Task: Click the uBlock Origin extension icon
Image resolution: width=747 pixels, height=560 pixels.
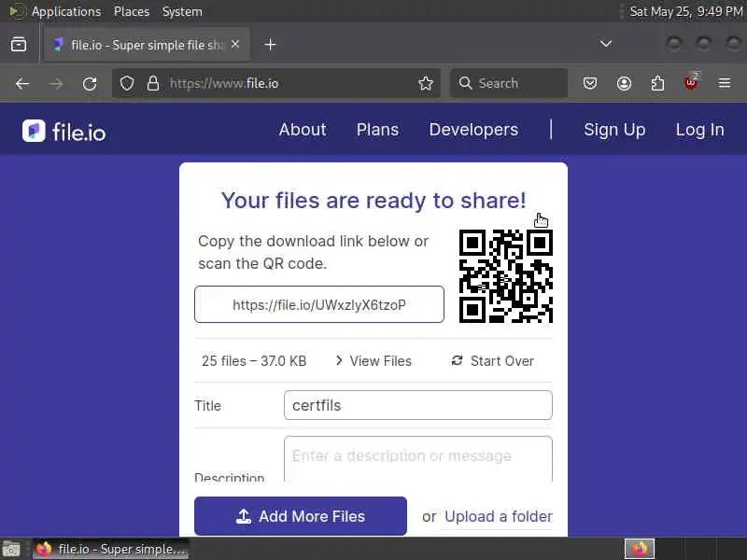Action: click(691, 83)
